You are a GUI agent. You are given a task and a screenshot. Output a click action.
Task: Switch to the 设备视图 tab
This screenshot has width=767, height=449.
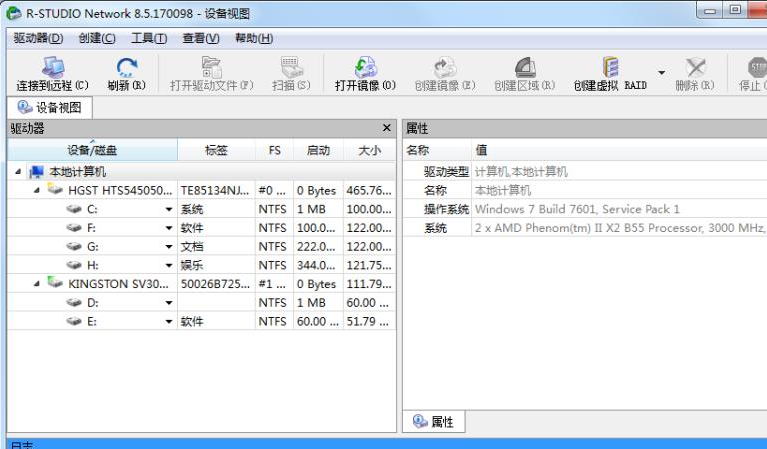pos(51,108)
